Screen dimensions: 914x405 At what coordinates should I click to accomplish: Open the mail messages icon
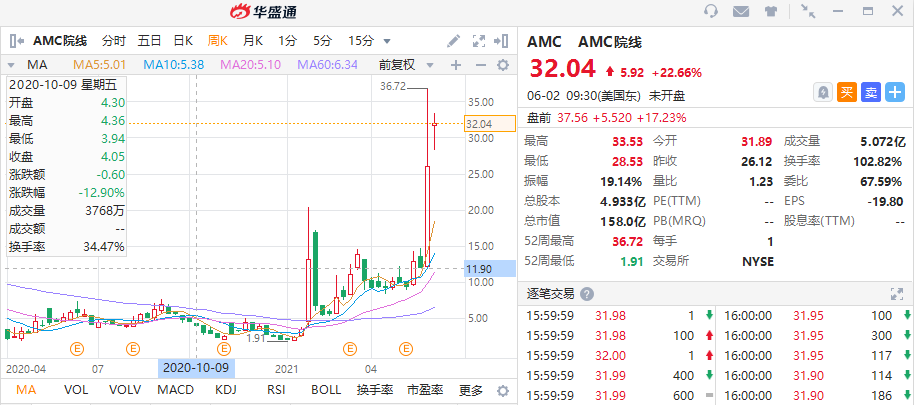click(x=741, y=11)
